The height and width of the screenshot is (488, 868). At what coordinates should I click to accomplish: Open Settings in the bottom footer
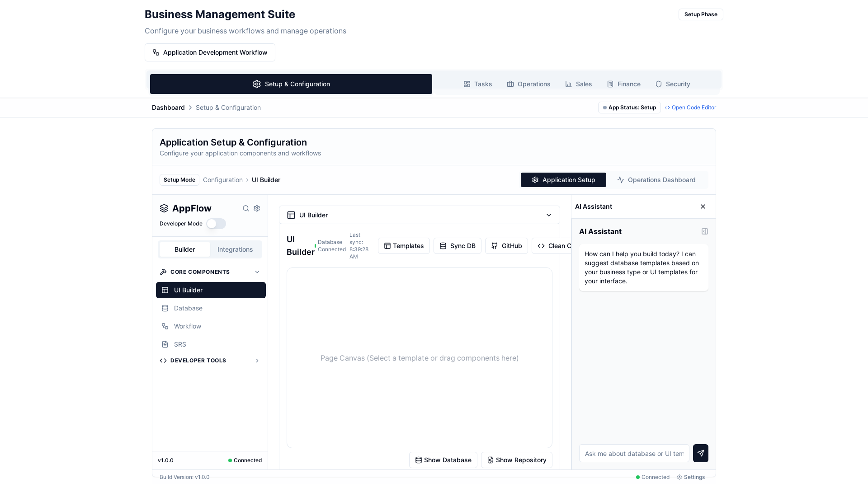(691, 477)
